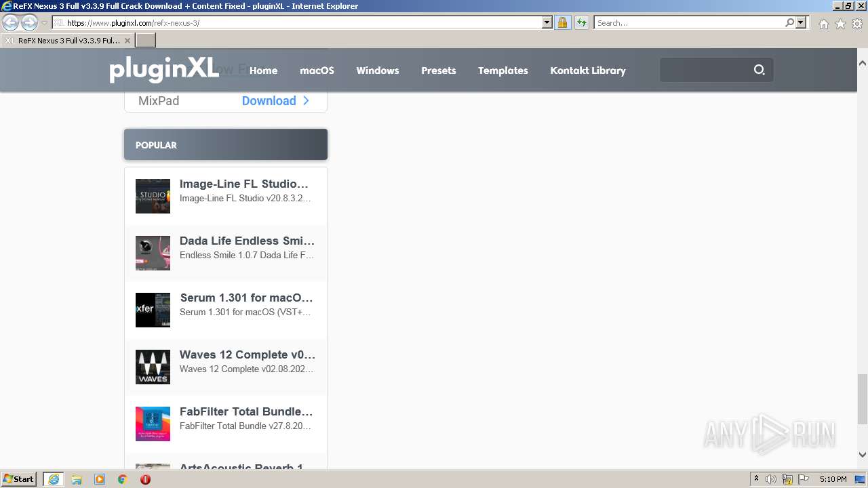Open the macOS menu item
The width and height of the screenshot is (868, 488).
(x=317, y=70)
